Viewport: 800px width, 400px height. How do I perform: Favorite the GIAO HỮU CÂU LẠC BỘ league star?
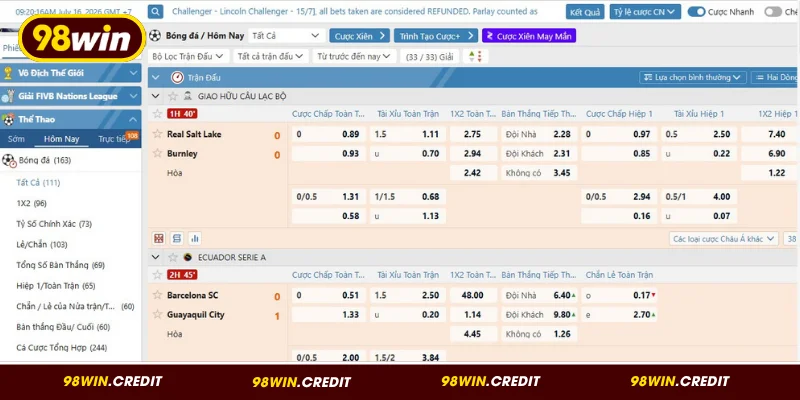(173, 96)
